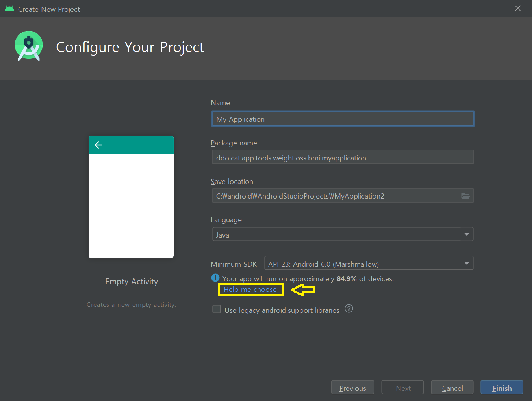The width and height of the screenshot is (532, 401).
Task: Expand the Language dropdown showing Java
Action: (342, 234)
